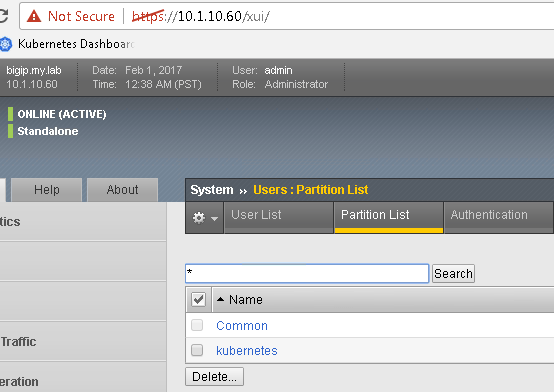Click the Name column header
554x392 pixels.
246,300
